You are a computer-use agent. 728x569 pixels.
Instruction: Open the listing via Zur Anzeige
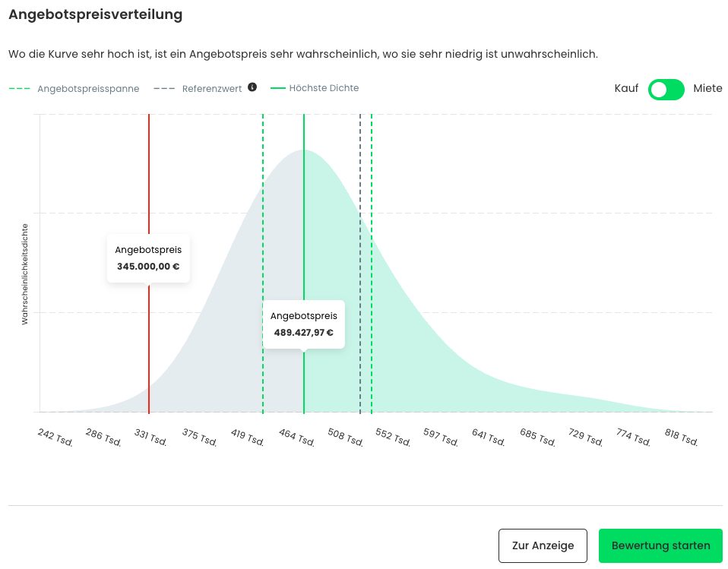click(x=543, y=545)
